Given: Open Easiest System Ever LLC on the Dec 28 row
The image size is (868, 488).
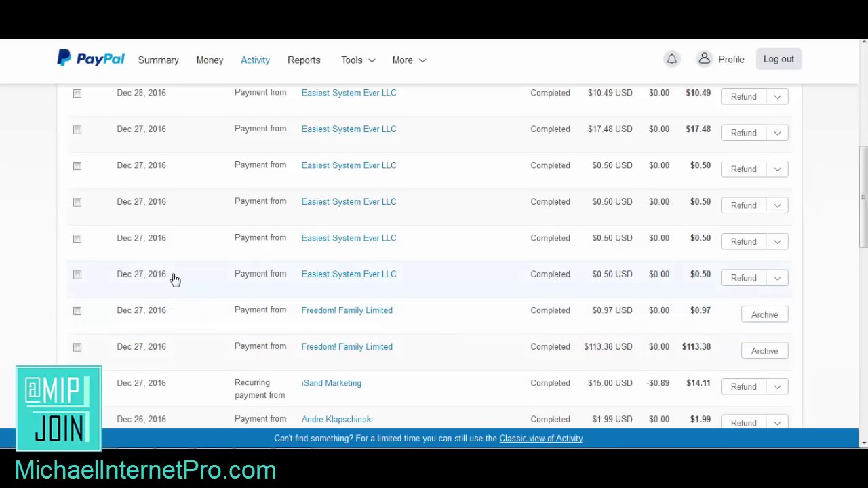Looking at the screenshot, I should [x=349, y=93].
